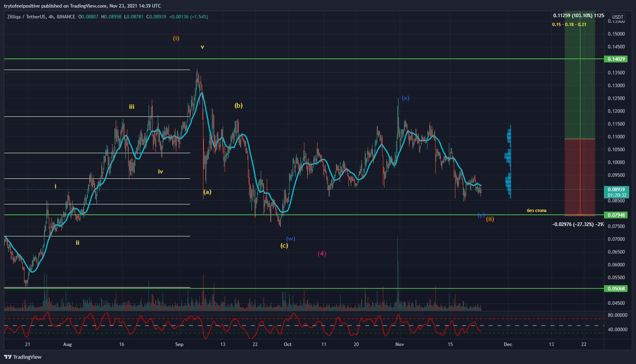Click the orange (i) wave label

click(176, 38)
